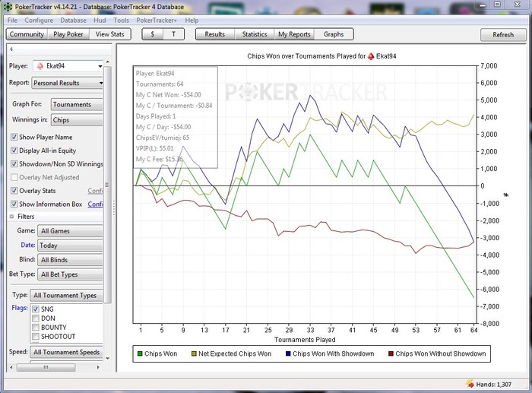Click the sidebar horizontal scrollbar thumb
The width and height of the screenshot is (532, 393).
(x=46, y=367)
